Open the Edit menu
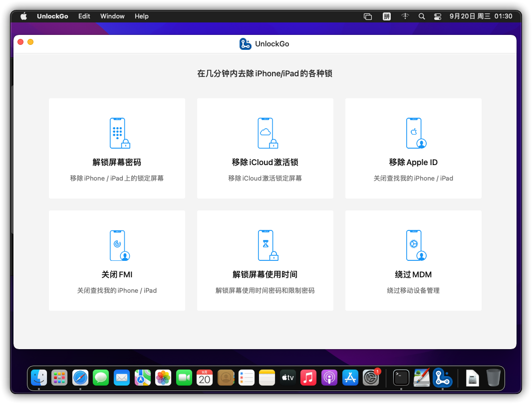 coord(84,16)
